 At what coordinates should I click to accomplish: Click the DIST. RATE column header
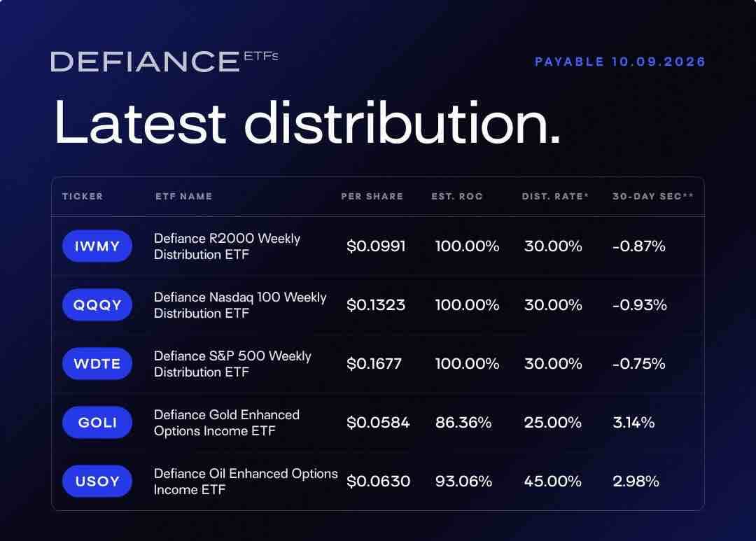555,196
